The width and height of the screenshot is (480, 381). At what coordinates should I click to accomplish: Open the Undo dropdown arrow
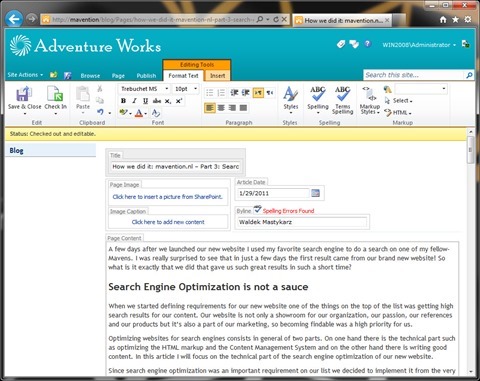[110, 113]
